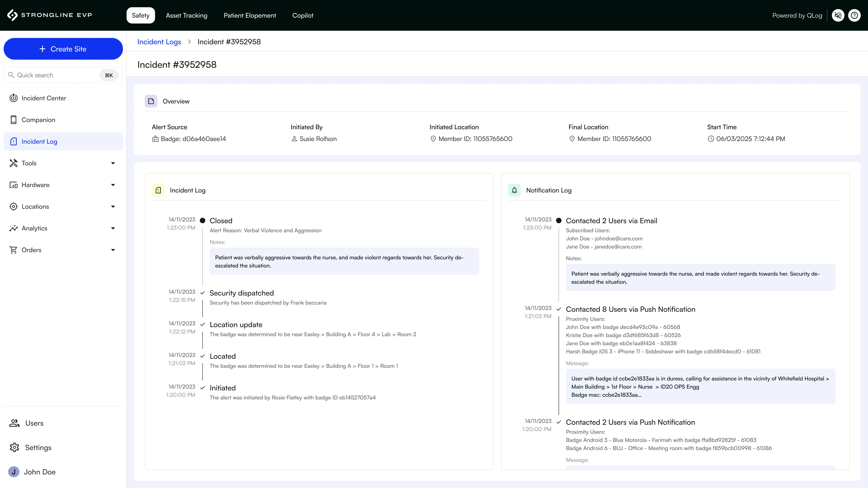Open the Patient Elopement tab

250,16
